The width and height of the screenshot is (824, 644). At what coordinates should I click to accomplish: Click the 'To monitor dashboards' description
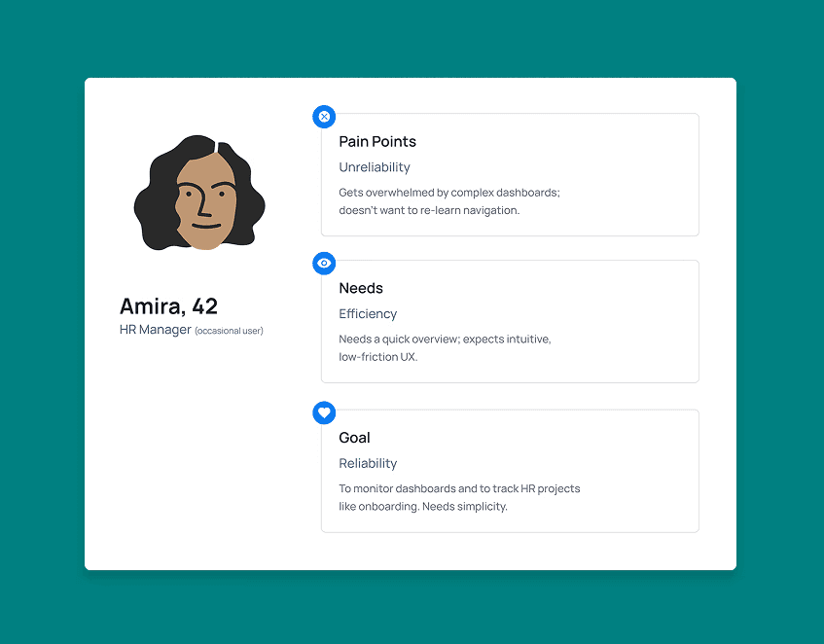tap(459, 488)
